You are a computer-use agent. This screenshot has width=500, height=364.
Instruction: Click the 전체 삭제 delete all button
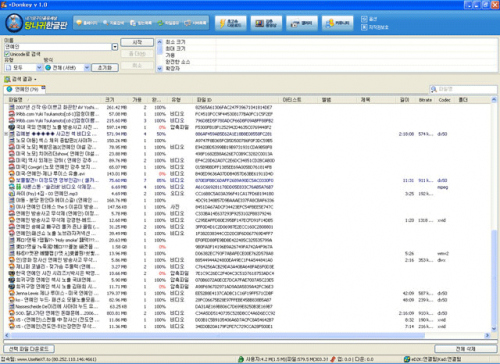pyautogui.click(x=465, y=349)
